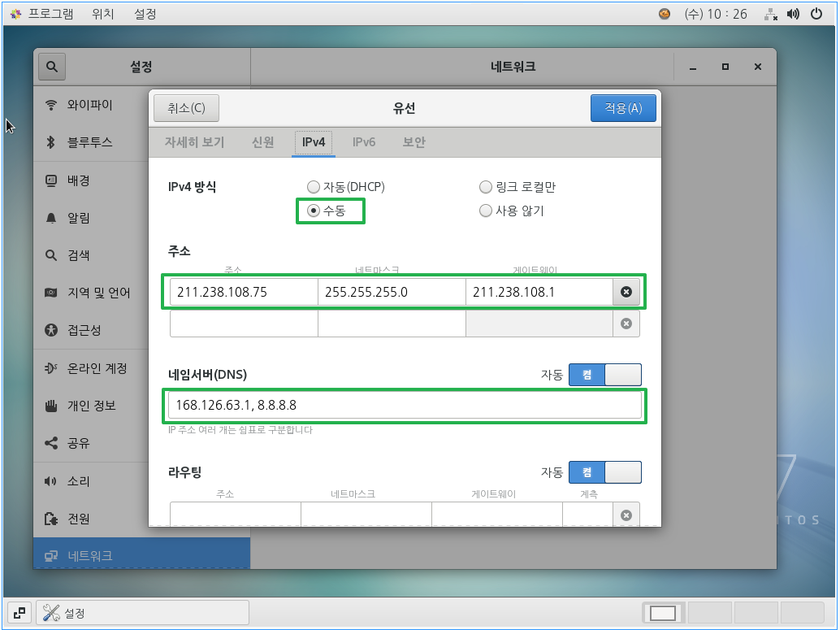Click the search icon in Settings header
The height and width of the screenshot is (630, 840).
(x=52, y=67)
